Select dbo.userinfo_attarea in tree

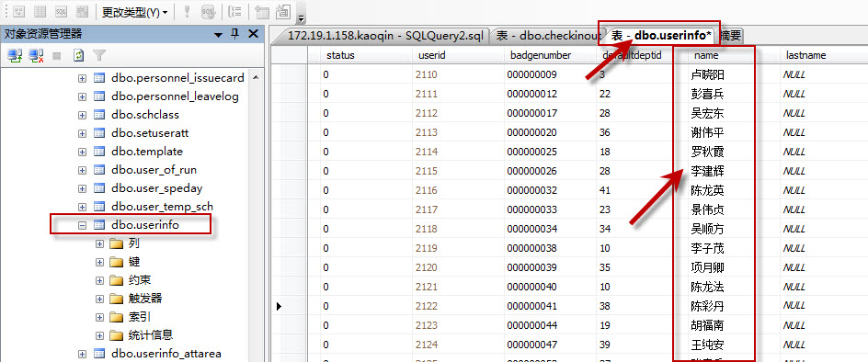[166, 353]
